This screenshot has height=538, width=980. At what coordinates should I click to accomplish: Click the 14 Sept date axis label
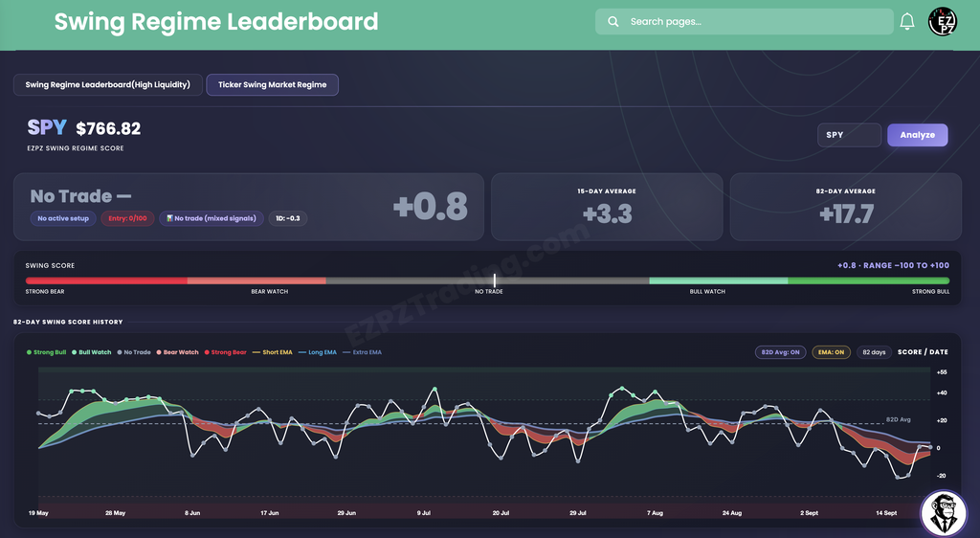click(886, 513)
